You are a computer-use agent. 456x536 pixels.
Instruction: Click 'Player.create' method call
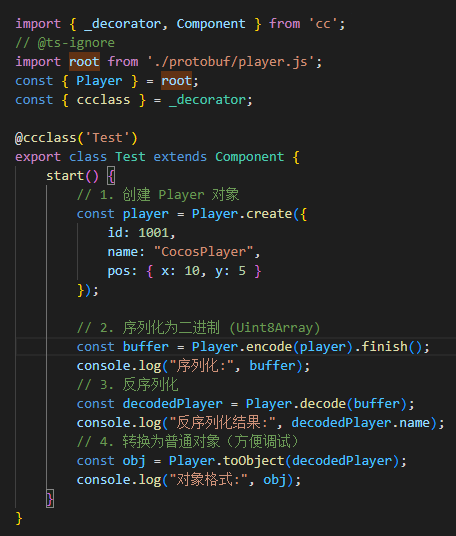tap(242, 214)
